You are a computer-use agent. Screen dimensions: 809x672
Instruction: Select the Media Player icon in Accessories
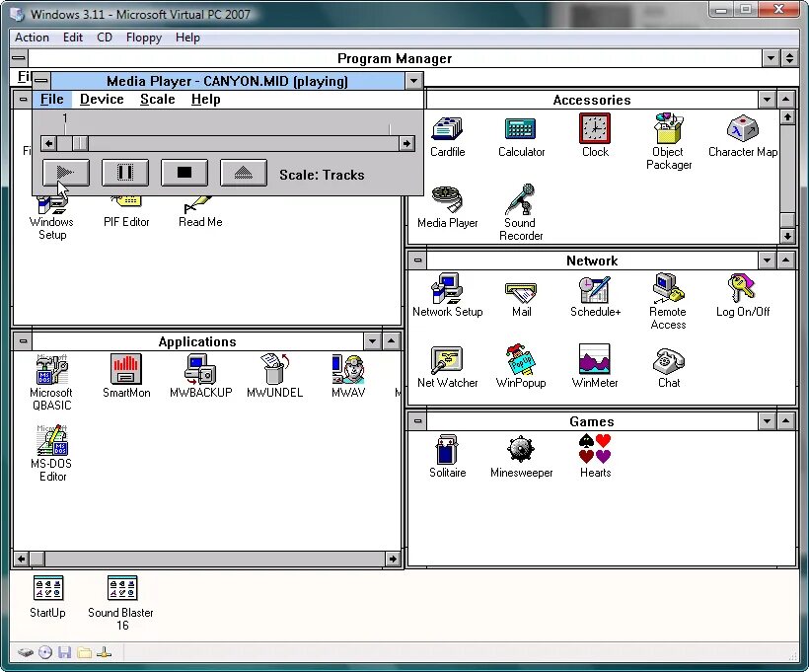pos(447,199)
